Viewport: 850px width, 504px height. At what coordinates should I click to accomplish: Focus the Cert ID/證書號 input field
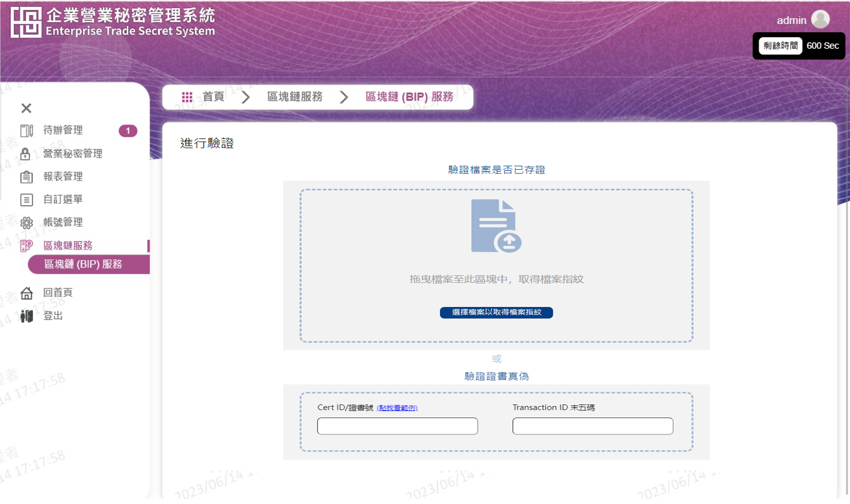click(397, 426)
